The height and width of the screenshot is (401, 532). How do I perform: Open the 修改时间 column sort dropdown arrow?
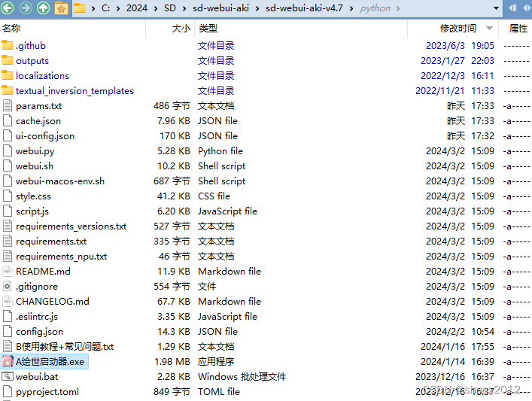[490, 28]
